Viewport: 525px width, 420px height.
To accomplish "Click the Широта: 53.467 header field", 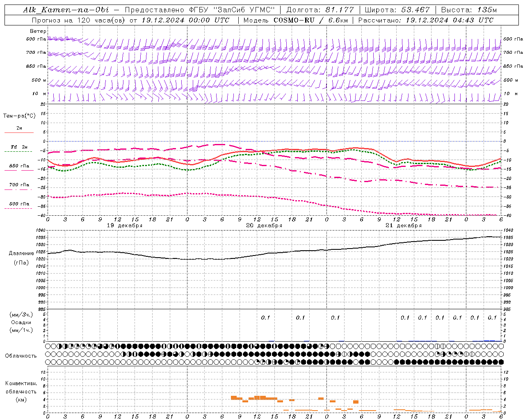I will (x=397, y=10).
